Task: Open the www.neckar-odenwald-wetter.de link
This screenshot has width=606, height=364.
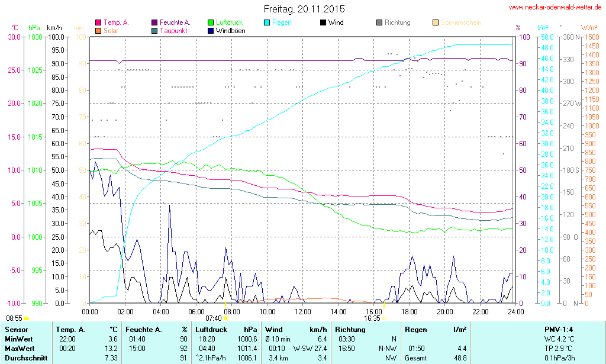Action: click(x=556, y=8)
